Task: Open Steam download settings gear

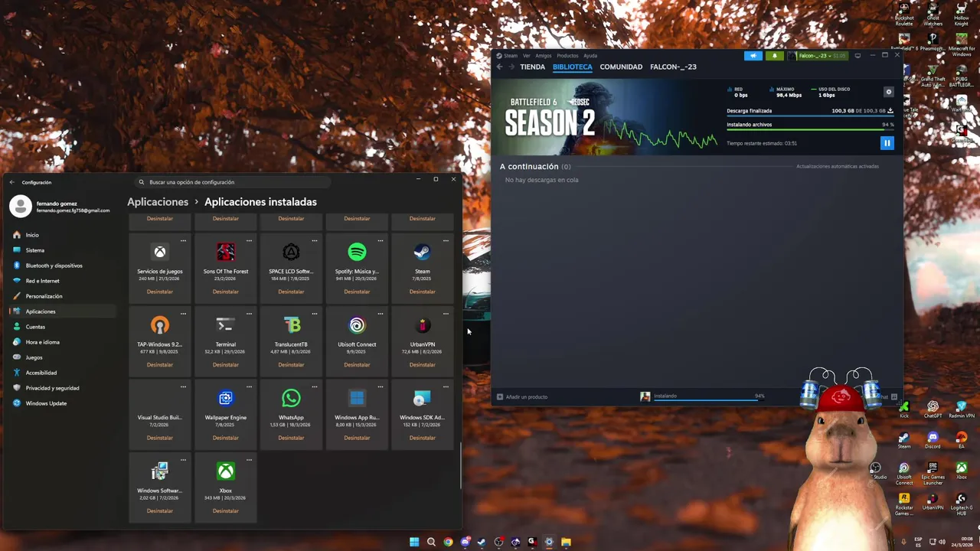Action: (x=889, y=92)
